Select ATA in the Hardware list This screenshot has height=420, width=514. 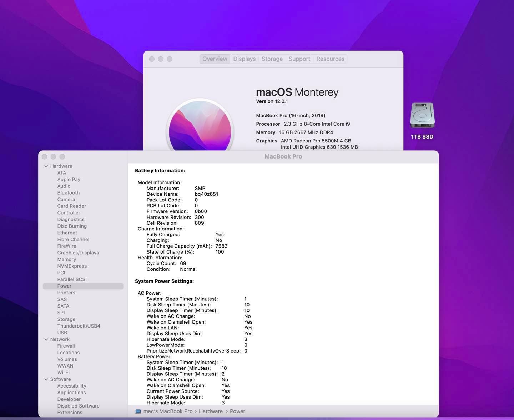62,173
